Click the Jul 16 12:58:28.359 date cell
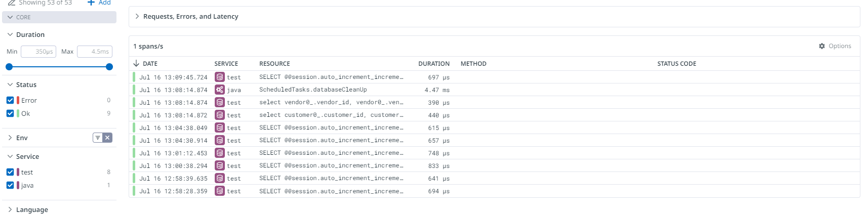This screenshot has width=868, height=214. tap(173, 191)
